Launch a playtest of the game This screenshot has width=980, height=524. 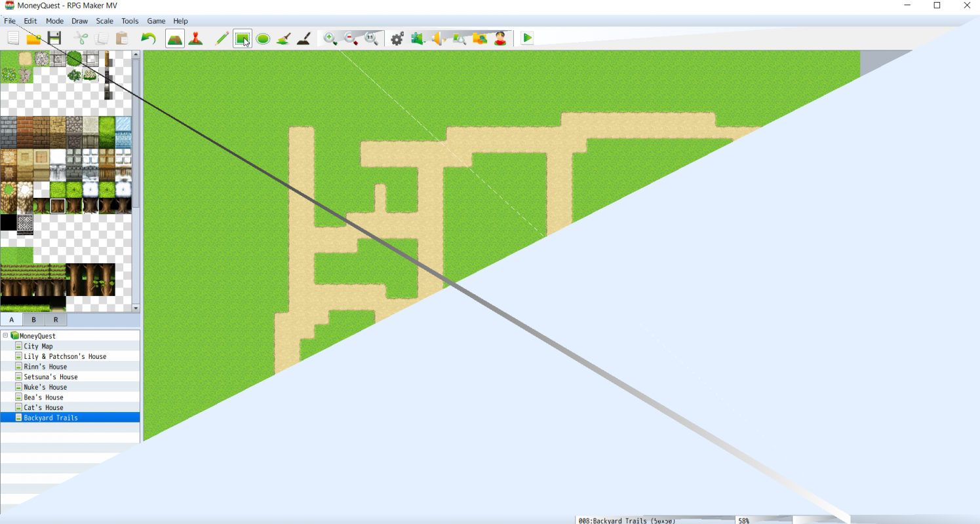pos(526,38)
